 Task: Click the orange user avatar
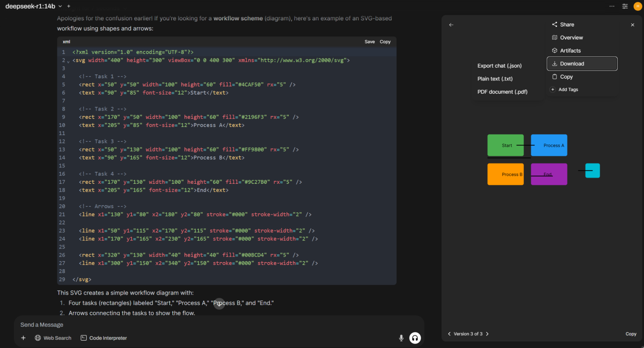tap(638, 6)
